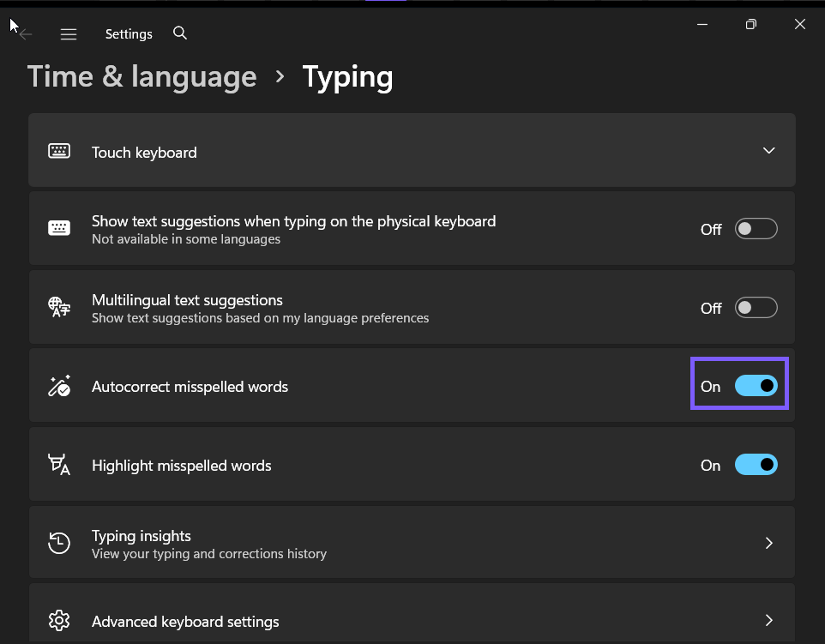
Task: Disable Highlight misspelled words toggle
Action: click(756, 465)
